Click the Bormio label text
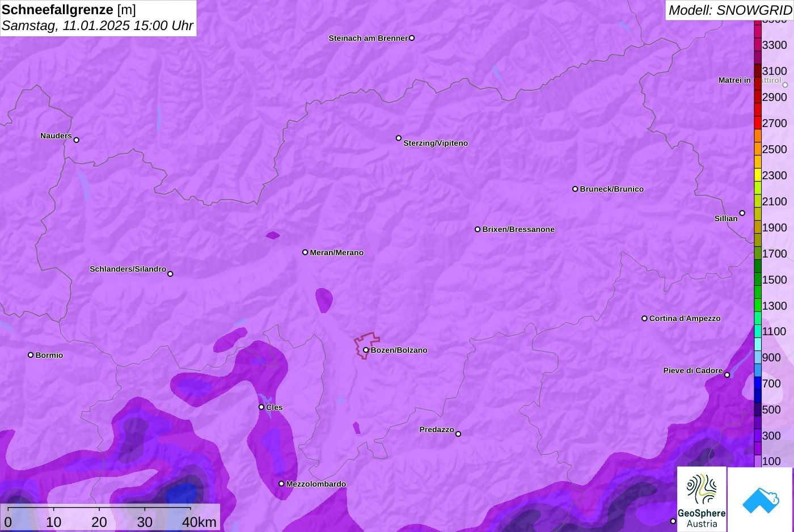Screen dimensions: 794x532 point(49,356)
